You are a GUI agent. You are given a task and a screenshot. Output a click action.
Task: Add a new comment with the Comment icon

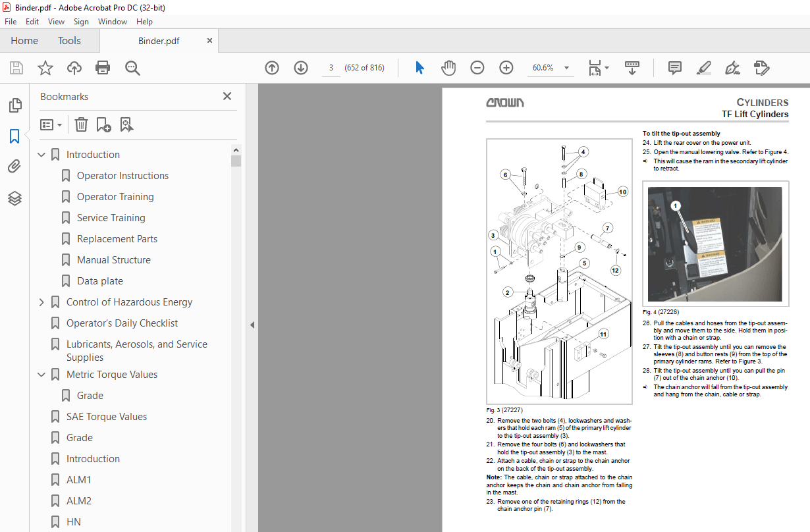coord(674,67)
